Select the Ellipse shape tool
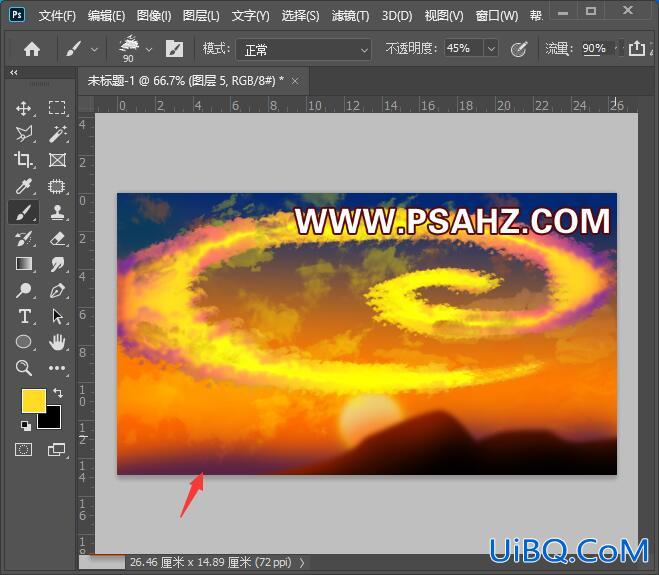The image size is (659, 575). (24, 342)
